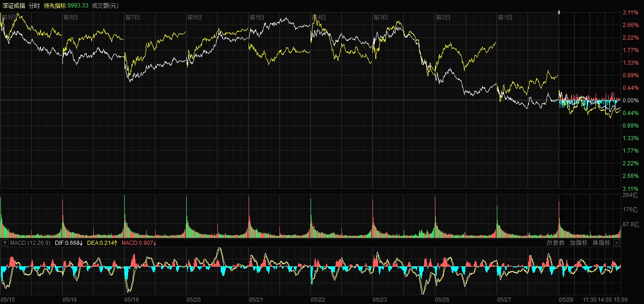Select the 前9日 day label
The height and width of the screenshot is (304, 644).
click(9, 17)
